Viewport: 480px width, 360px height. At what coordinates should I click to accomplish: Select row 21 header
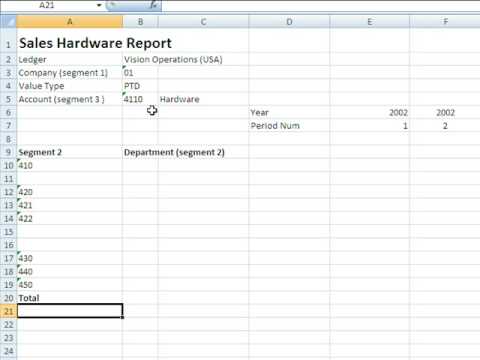tap(8, 311)
